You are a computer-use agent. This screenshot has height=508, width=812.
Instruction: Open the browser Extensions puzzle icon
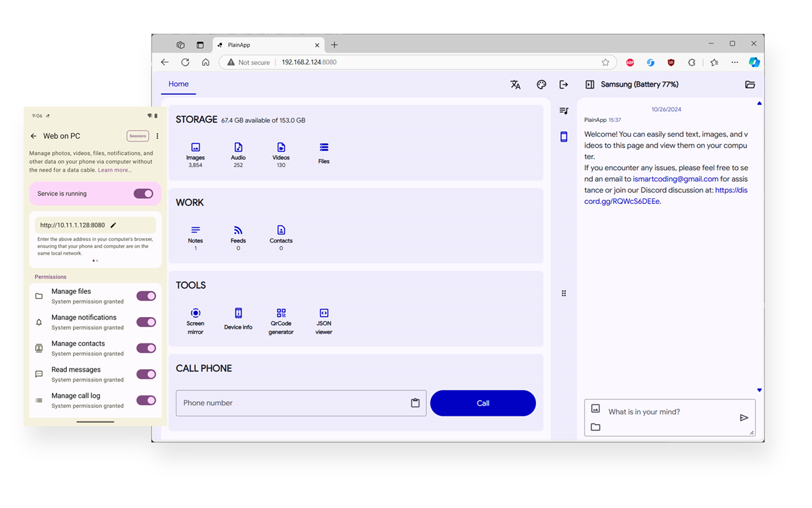(692, 62)
